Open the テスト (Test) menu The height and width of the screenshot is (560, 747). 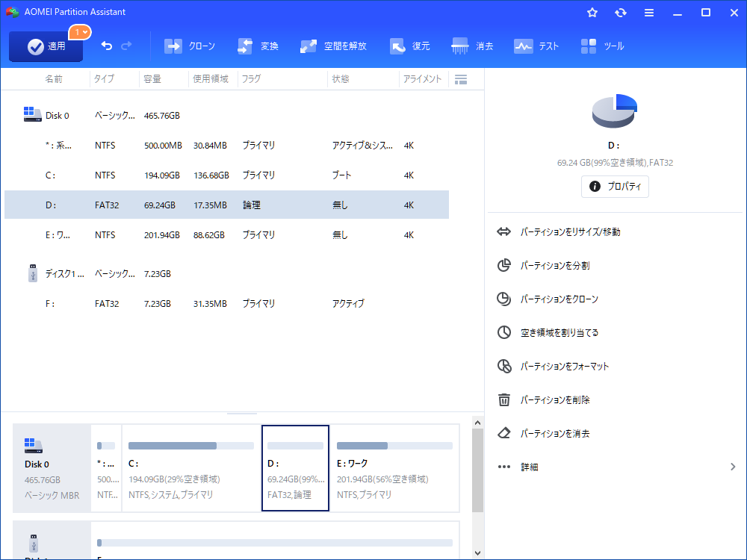click(536, 46)
